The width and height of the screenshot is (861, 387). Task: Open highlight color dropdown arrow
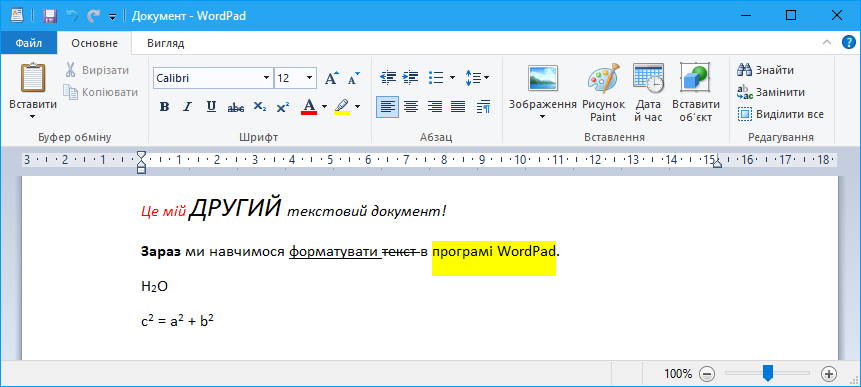pyautogui.click(x=357, y=107)
